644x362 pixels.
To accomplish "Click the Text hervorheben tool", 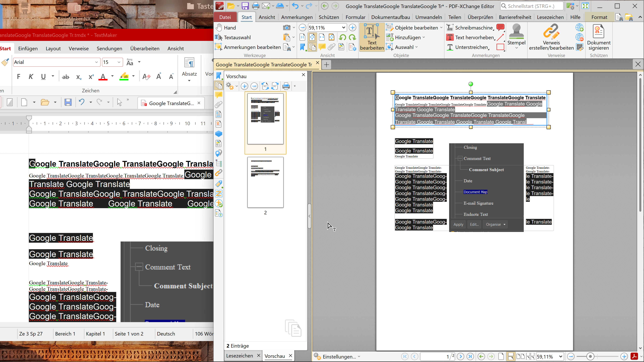I will [470, 38].
